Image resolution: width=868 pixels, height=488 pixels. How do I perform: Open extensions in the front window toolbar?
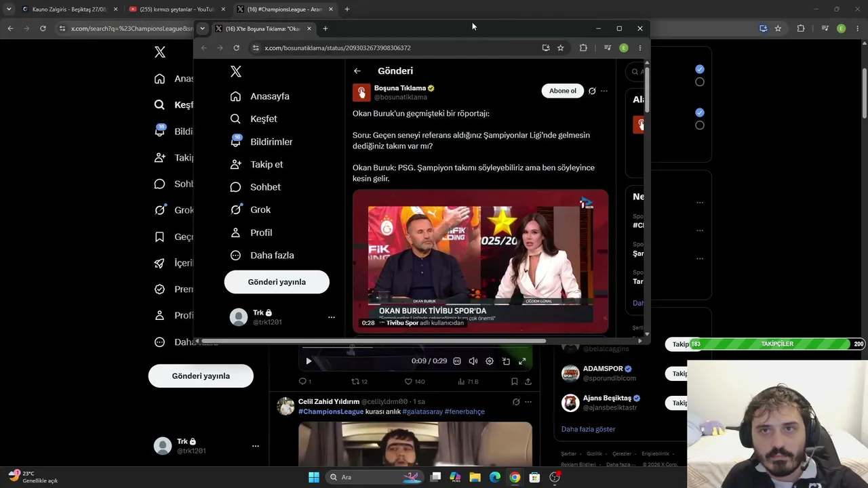tap(583, 48)
